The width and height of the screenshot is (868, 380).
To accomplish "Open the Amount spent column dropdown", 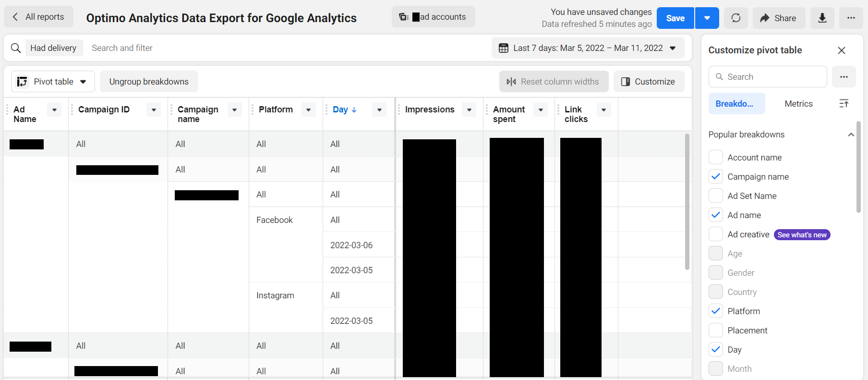I will tap(541, 110).
